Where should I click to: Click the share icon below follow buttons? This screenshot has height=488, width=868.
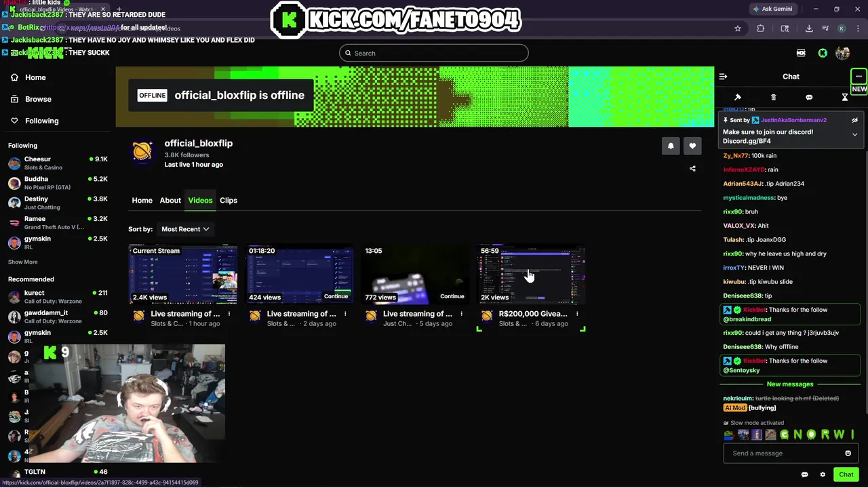(692, 169)
